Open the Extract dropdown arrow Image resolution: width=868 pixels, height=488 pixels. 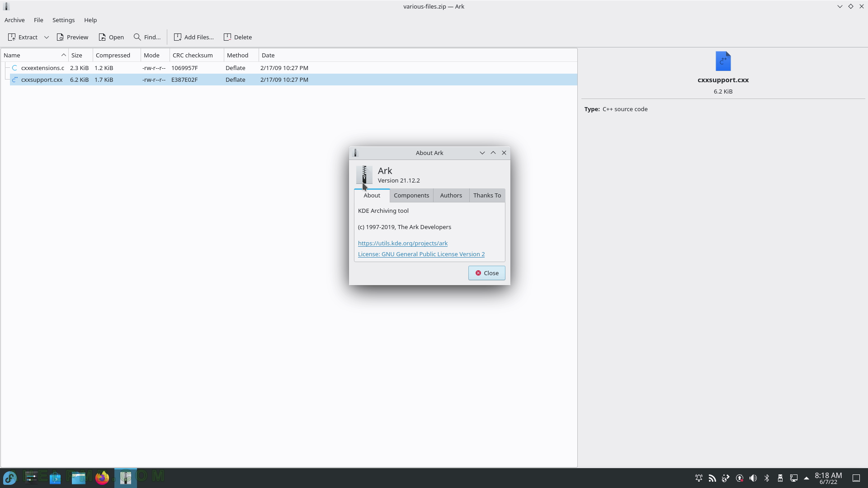pyautogui.click(x=46, y=37)
